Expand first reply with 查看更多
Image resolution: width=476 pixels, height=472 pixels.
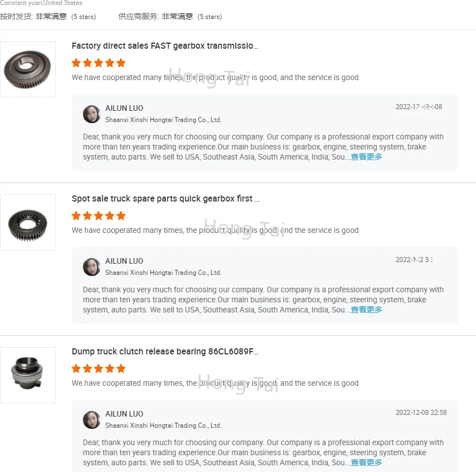point(366,157)
